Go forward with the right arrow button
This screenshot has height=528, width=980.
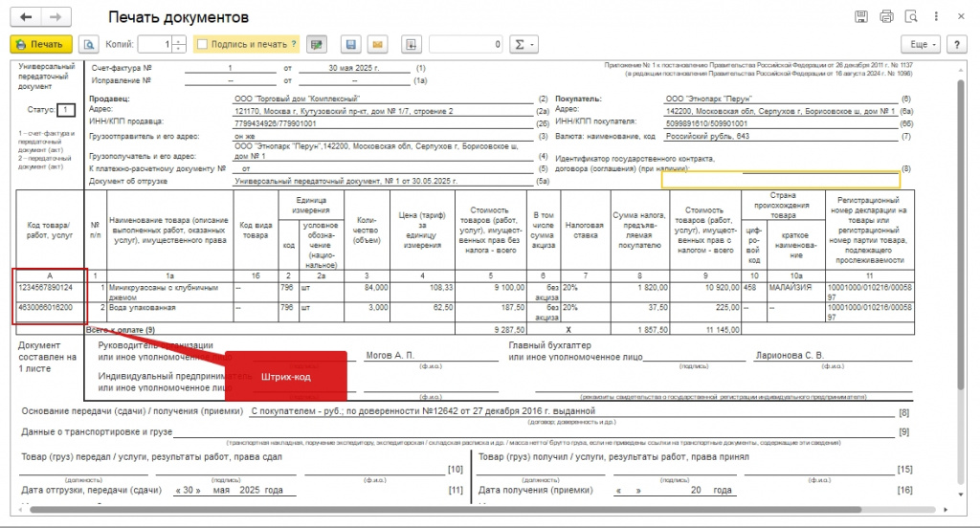tap(56, 17)
